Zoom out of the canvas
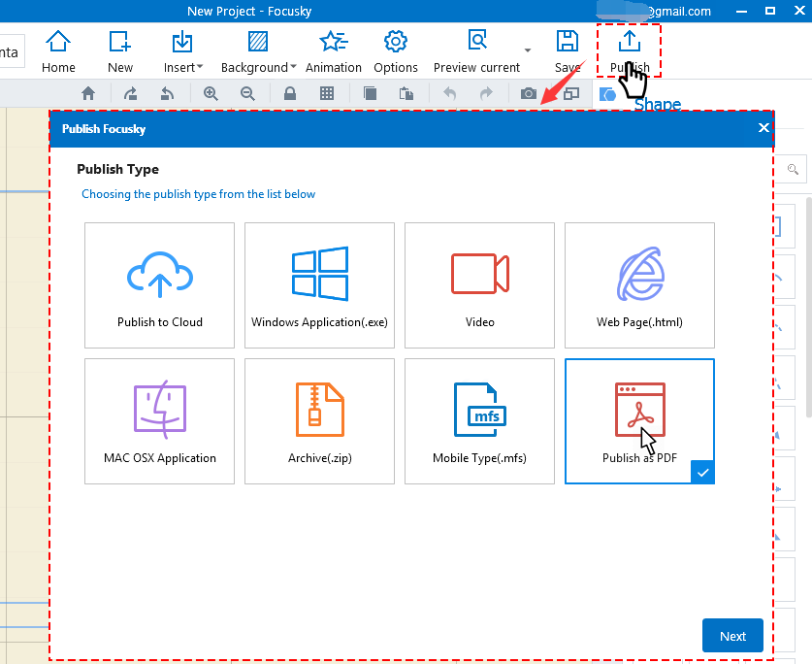The image size is (812, 664). tap(247, 94)
